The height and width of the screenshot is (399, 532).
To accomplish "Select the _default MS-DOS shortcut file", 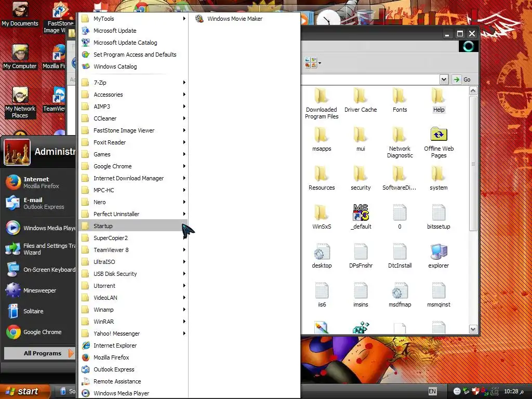I will tap(361, 217).
